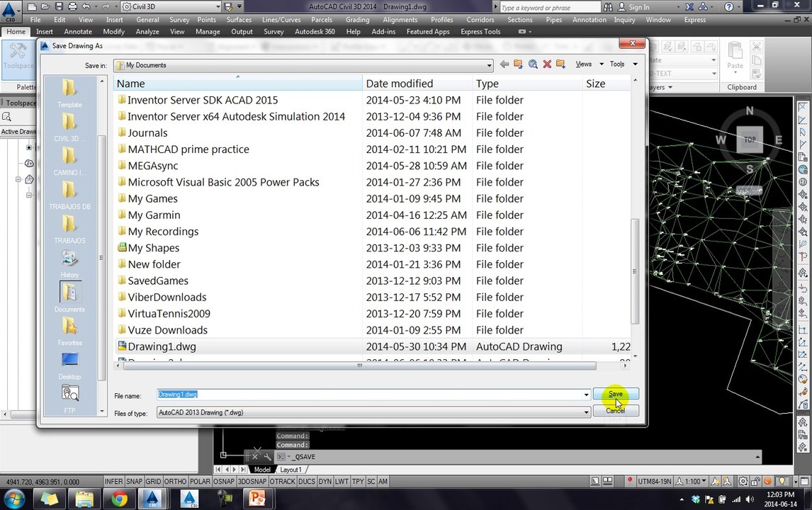
Task: Expand the File name history dropdown arrow
Action: click(x=586, y=395)
